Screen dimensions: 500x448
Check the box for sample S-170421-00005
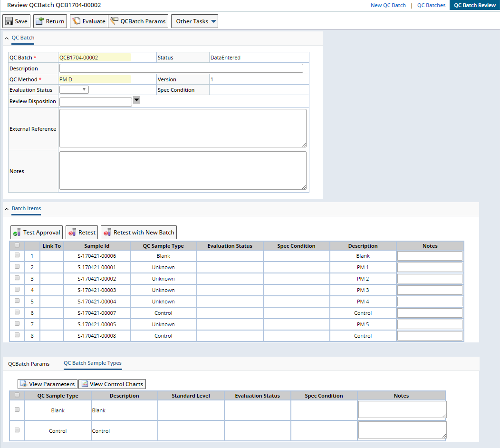[x=17, y=323]
